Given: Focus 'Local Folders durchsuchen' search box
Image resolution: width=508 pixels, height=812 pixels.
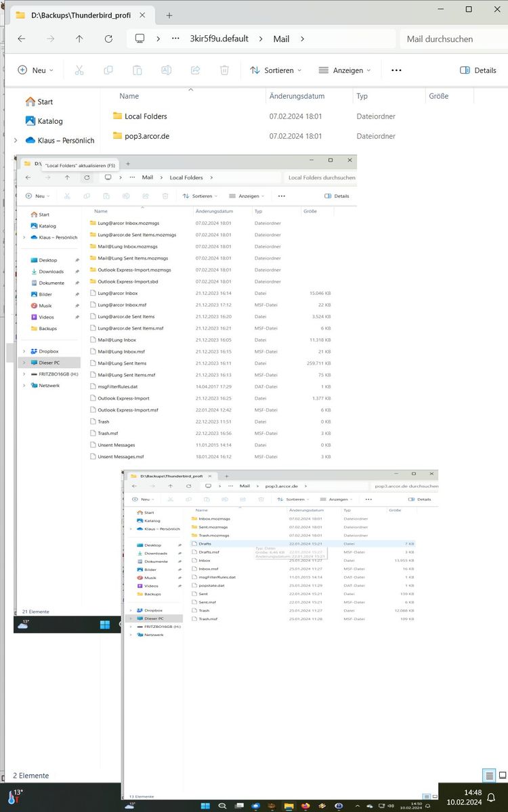Looking at the screenshot, I should point(320,177).
